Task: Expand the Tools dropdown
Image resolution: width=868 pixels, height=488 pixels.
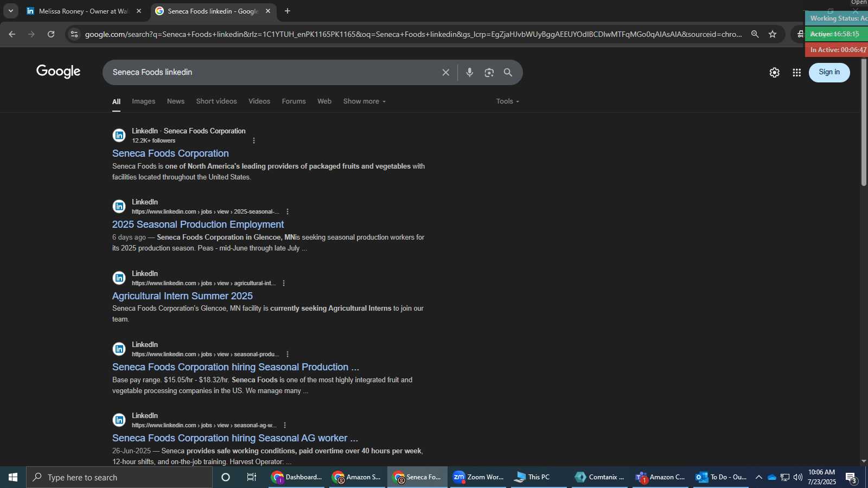Action: [x=508, y=101]
